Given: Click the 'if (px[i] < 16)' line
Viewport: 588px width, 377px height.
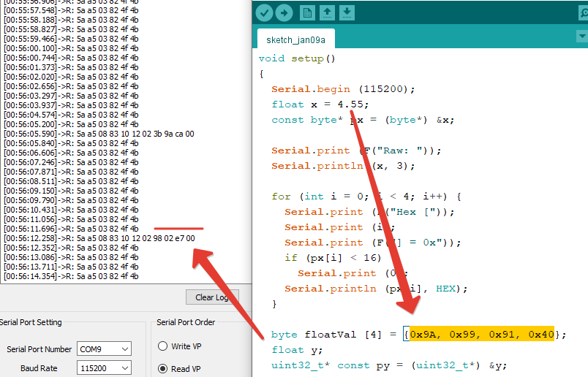Looking at the screenshot, I should pyautogui.click(x=333, y=258).
